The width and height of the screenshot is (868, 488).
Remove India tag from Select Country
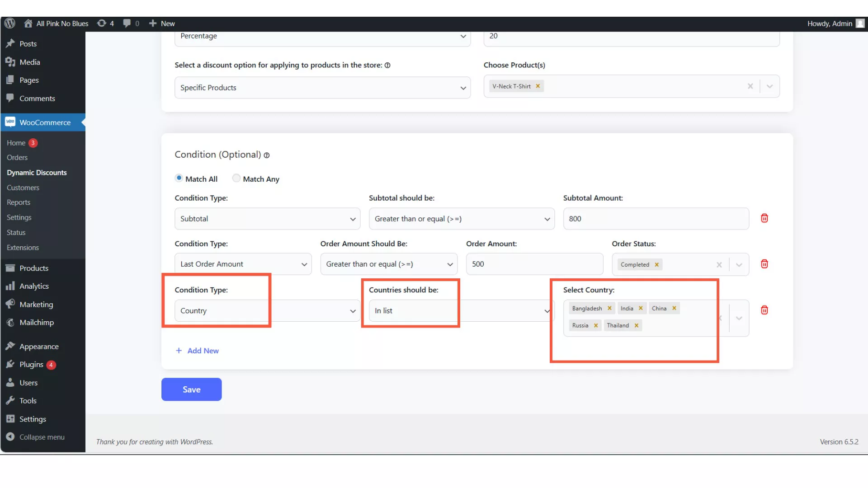point(641,308)
